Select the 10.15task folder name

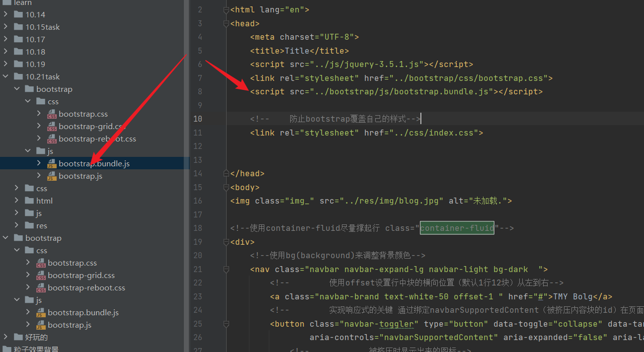point(43,27)
